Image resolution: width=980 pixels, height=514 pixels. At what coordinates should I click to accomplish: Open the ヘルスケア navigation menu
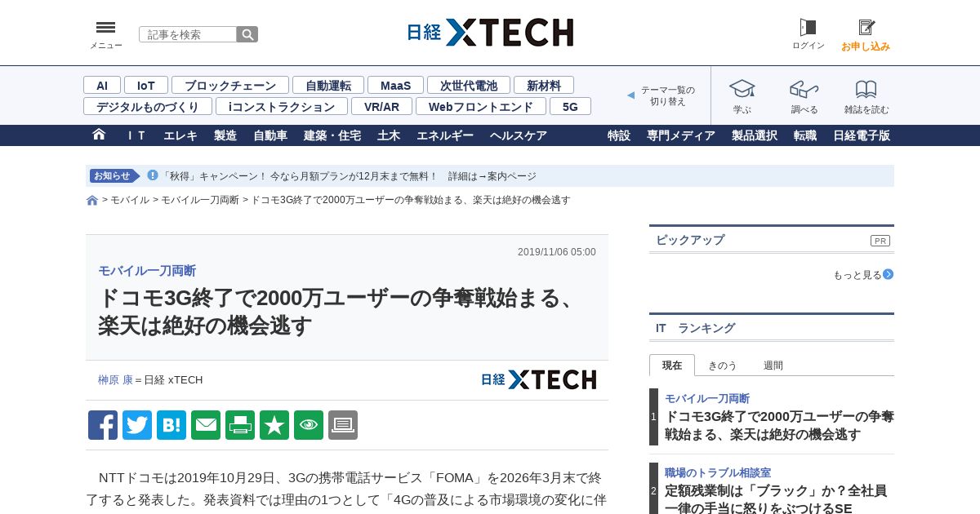519,135
